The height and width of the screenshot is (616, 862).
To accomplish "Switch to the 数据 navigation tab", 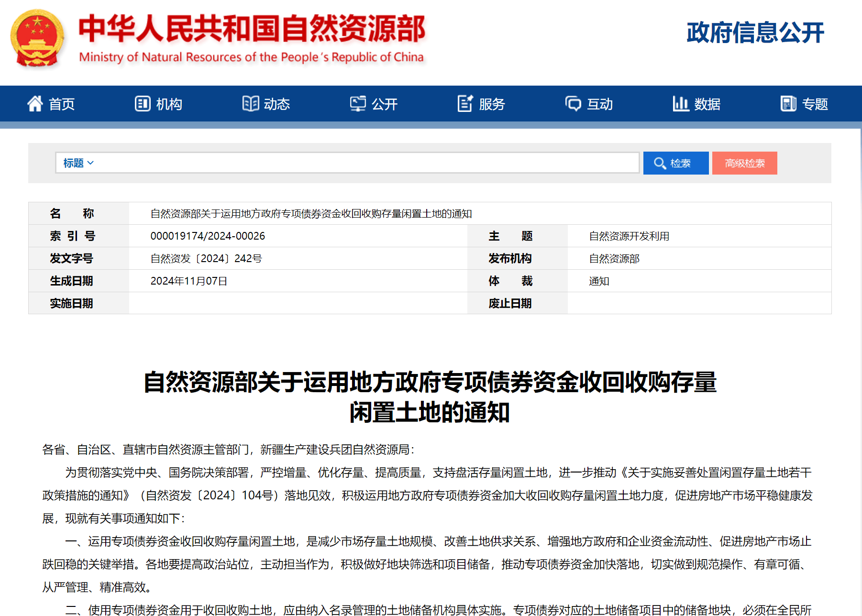I will coord(697,104).
